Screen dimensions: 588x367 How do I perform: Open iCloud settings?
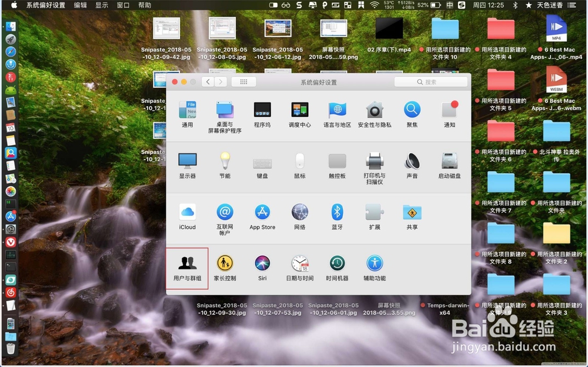pos(187,215)
